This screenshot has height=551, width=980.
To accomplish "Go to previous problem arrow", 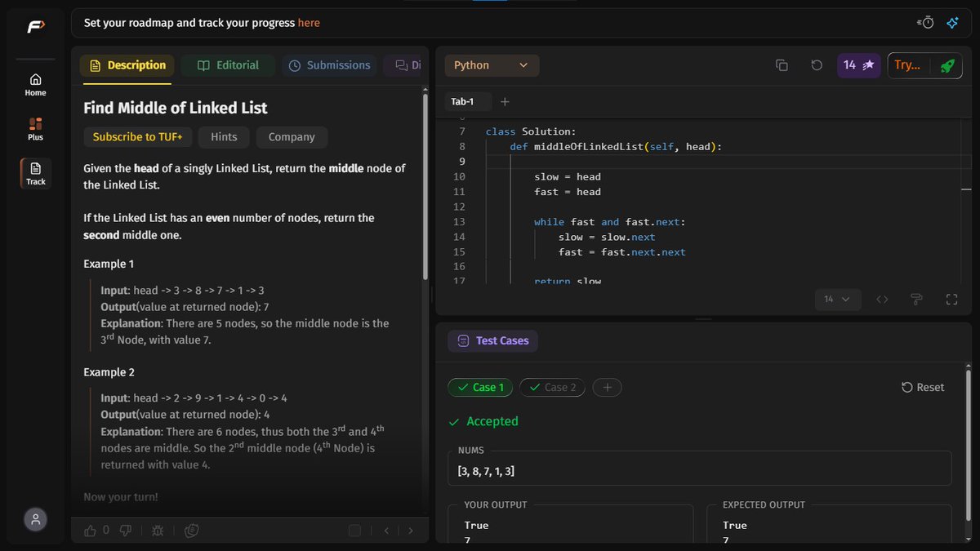I will [387, 531].
